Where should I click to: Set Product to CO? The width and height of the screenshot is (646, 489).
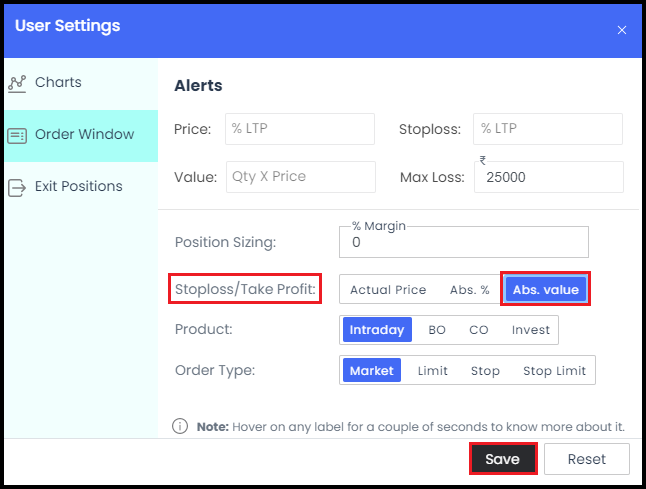coord(478,330)
